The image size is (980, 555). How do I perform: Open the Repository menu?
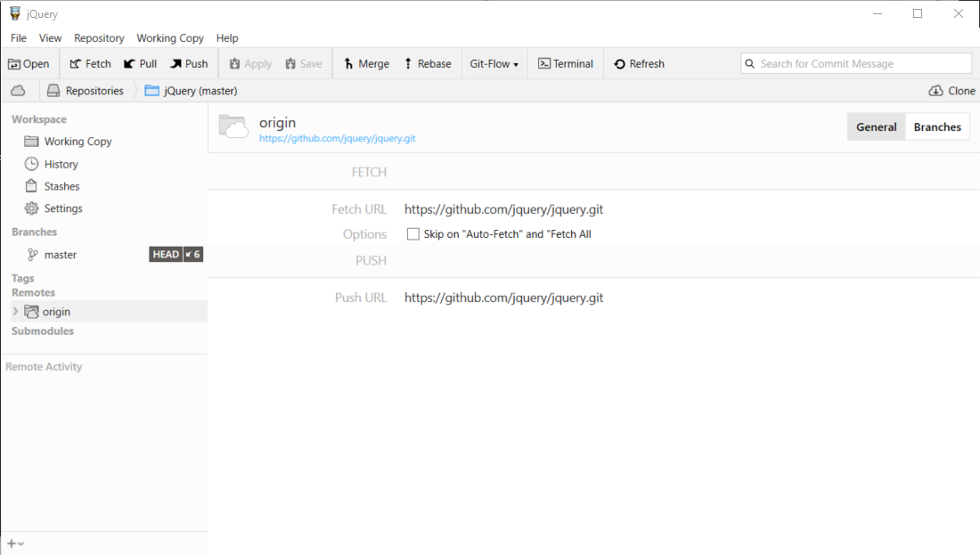[x=99, y=38]
